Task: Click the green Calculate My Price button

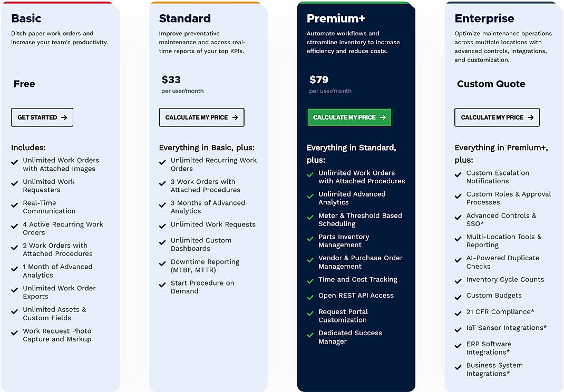Action: (349, 117)
